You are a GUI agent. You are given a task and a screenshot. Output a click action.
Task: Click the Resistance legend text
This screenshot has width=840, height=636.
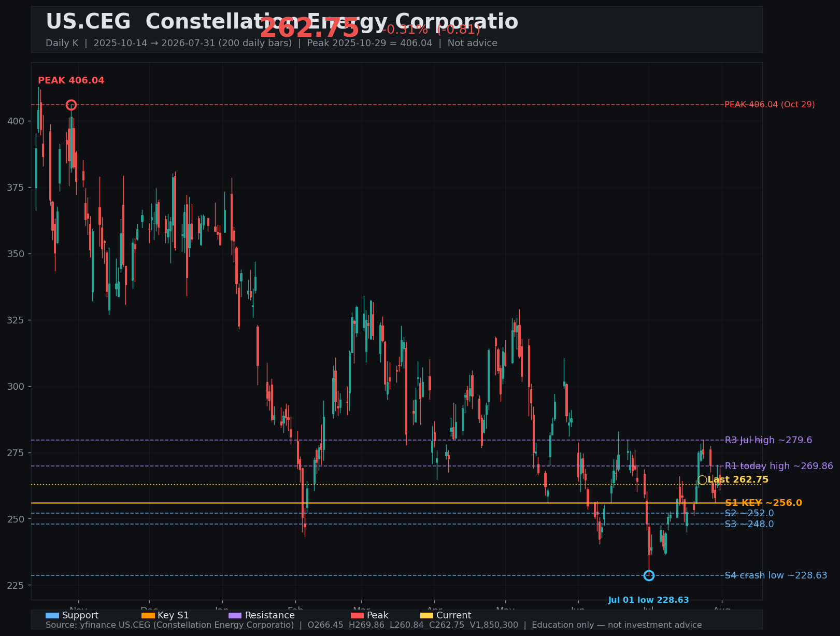click(x=270, y=615)
